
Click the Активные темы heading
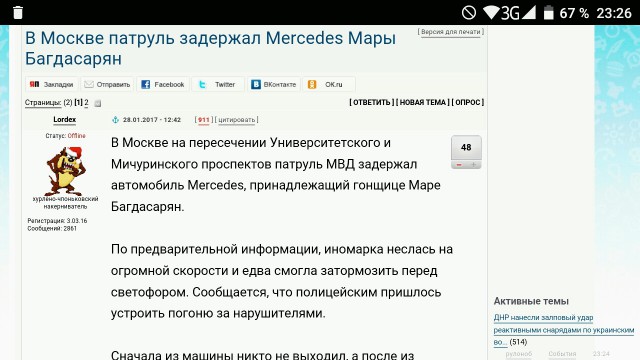click(531, 301)
